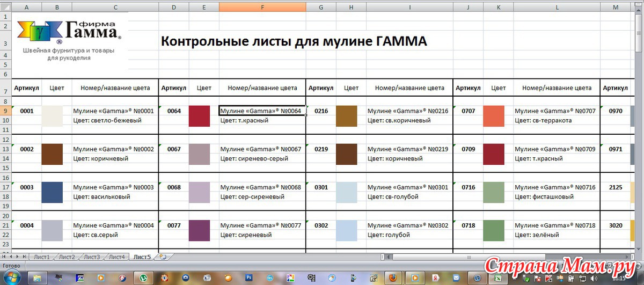Select column L header
The image size is (644, 285).
click(x=557, y=7)
